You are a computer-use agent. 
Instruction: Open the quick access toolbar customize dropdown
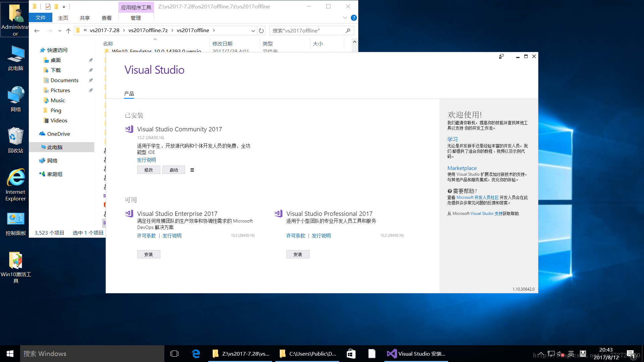pyautogui.click(x=64, y=7)
